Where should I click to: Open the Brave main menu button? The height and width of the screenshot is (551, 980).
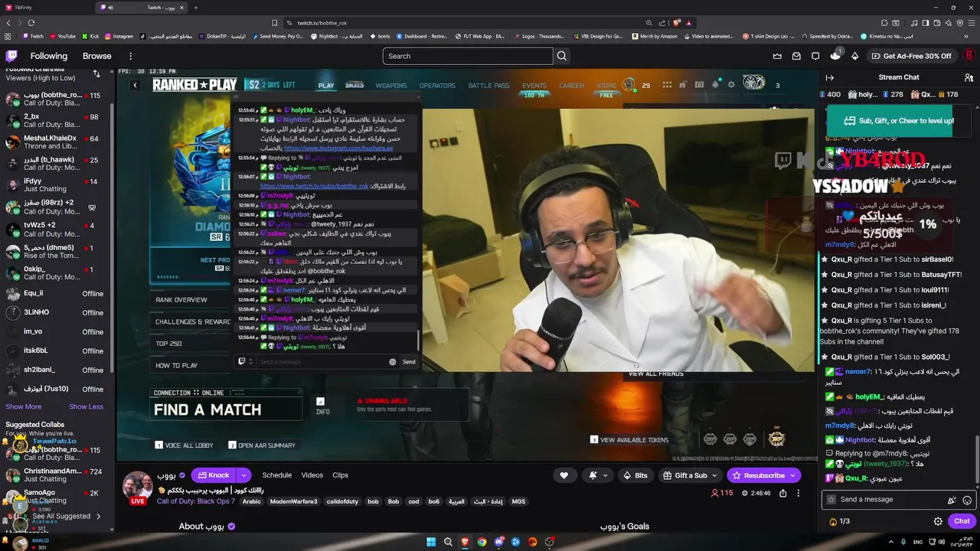pos(970,23)
